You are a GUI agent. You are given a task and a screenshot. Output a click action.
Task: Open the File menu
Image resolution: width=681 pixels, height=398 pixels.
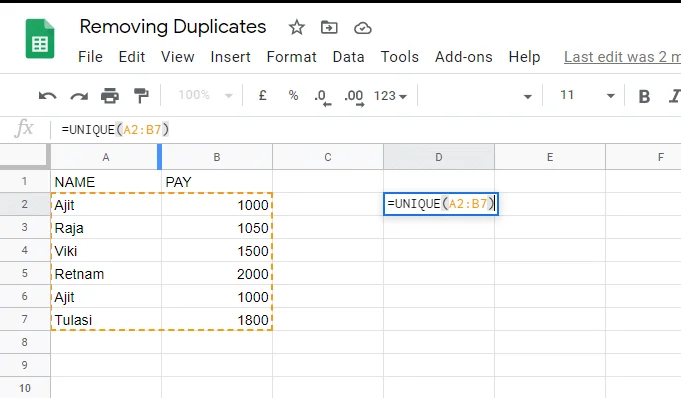tap(90, 57)
